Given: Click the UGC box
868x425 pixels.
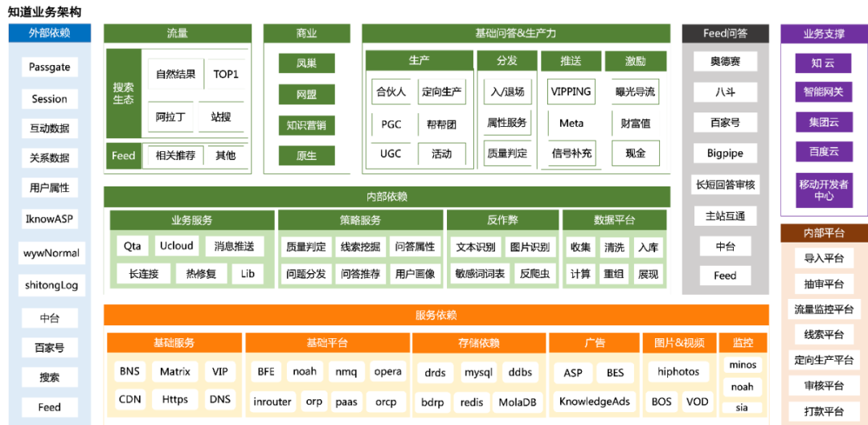Looking at the screenshot, I should pos(391,153).
